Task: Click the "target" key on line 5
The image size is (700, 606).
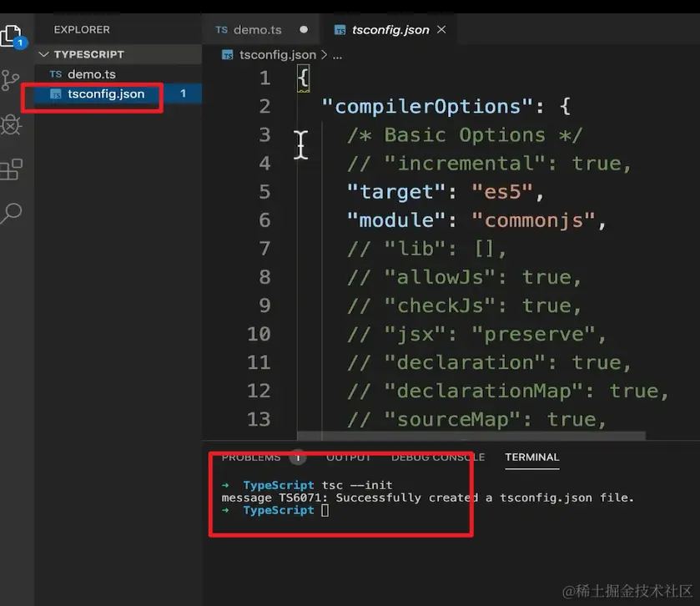Action: 396,192
